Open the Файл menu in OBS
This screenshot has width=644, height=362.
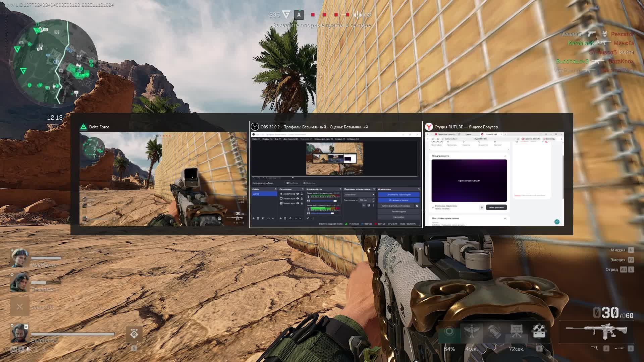[256, 139]
